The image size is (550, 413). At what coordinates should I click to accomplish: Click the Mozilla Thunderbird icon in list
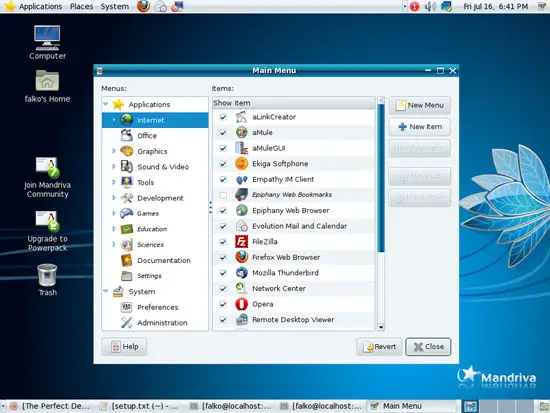(241, 273)
